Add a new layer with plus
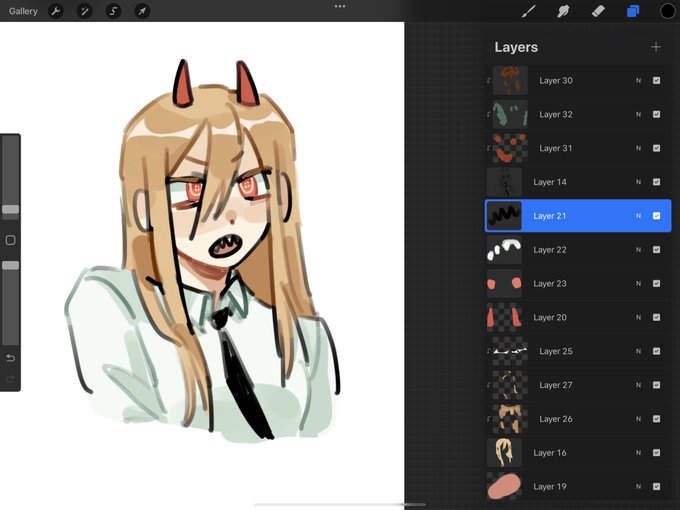This screenshot has height=510, width=680. [x=656, y=47]
